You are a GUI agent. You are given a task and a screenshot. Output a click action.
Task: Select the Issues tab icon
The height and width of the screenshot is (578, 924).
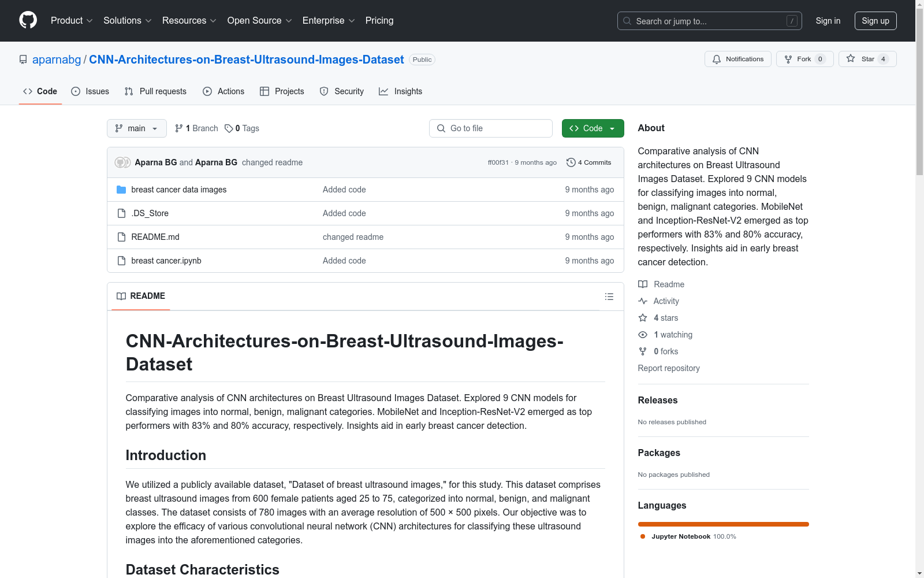point(76,91)
